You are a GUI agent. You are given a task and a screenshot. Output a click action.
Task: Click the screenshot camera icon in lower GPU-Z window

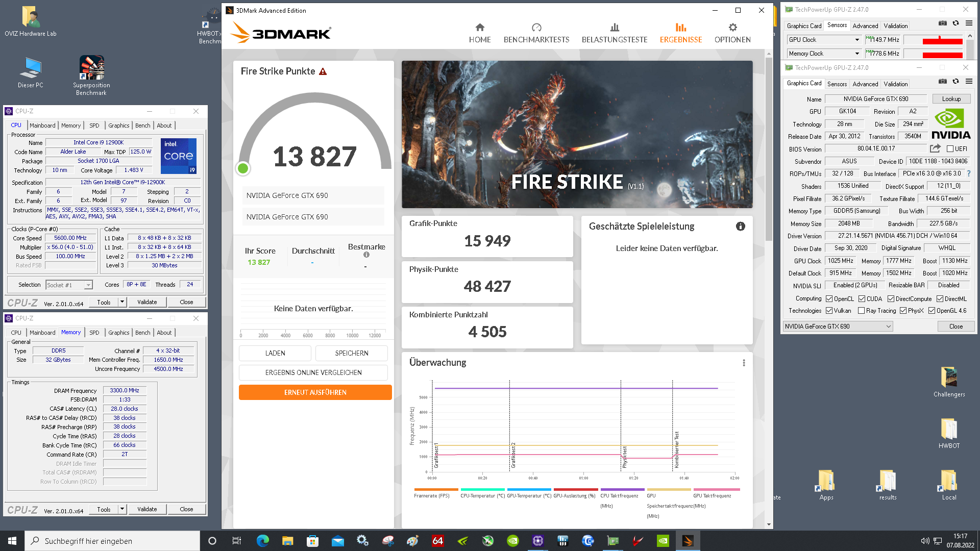point(942,82)
